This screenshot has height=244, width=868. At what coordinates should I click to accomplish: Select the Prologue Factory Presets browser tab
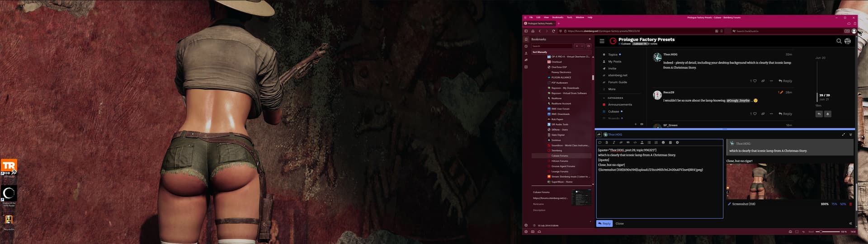[x=539, y=23]
